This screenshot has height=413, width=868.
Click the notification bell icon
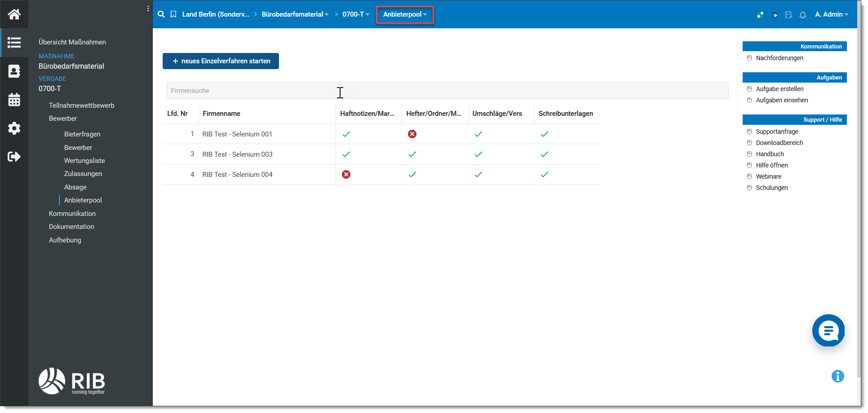pos(803,15)
